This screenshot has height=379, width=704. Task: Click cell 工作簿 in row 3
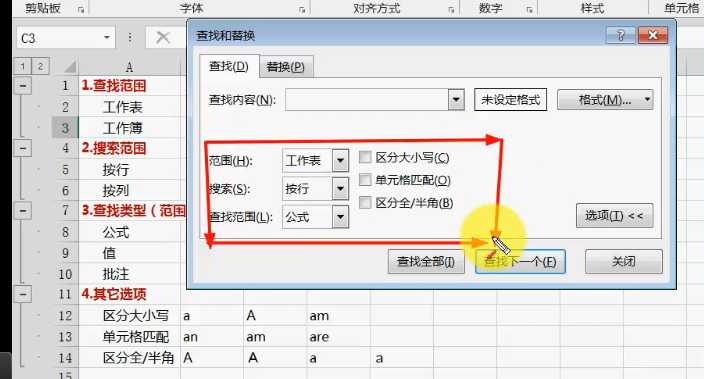pyautogui.click(x=129, y=128)
